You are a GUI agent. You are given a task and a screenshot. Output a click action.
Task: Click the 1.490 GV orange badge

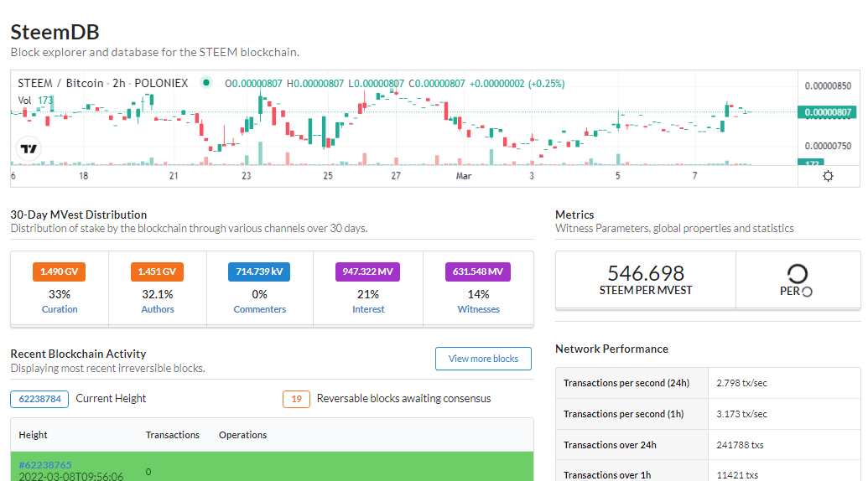click(x=60, y=272)
